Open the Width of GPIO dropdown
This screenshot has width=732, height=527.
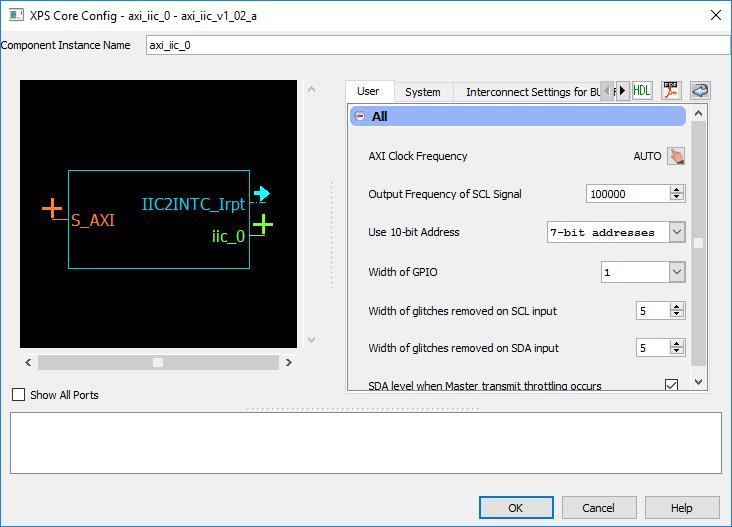coord(677,272)
